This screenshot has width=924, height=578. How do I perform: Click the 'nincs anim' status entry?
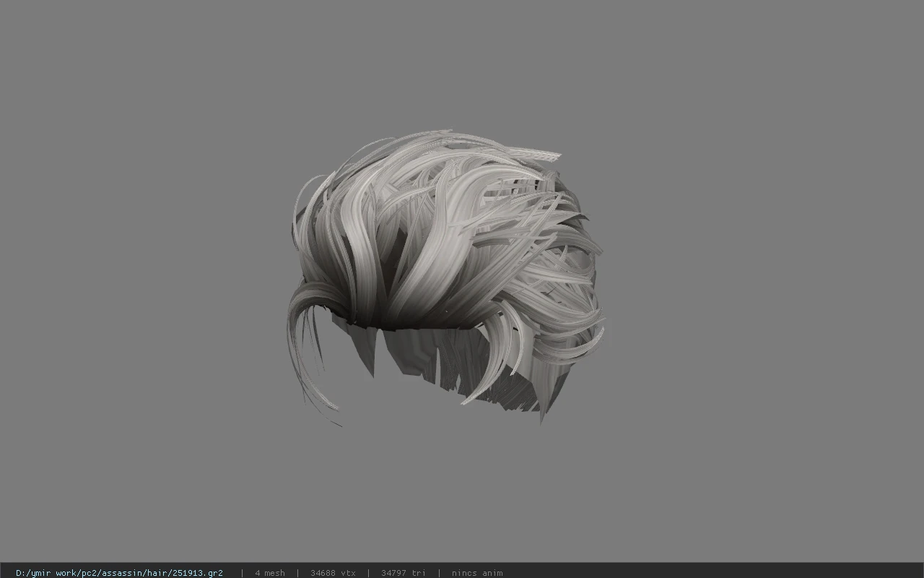[477, 573]
